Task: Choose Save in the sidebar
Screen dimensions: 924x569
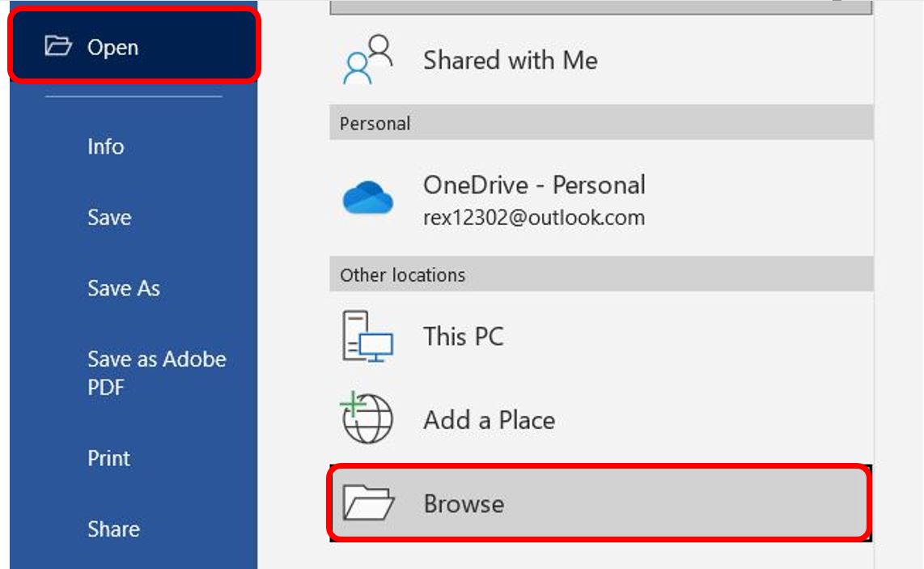Action: [x=109, y=217]
